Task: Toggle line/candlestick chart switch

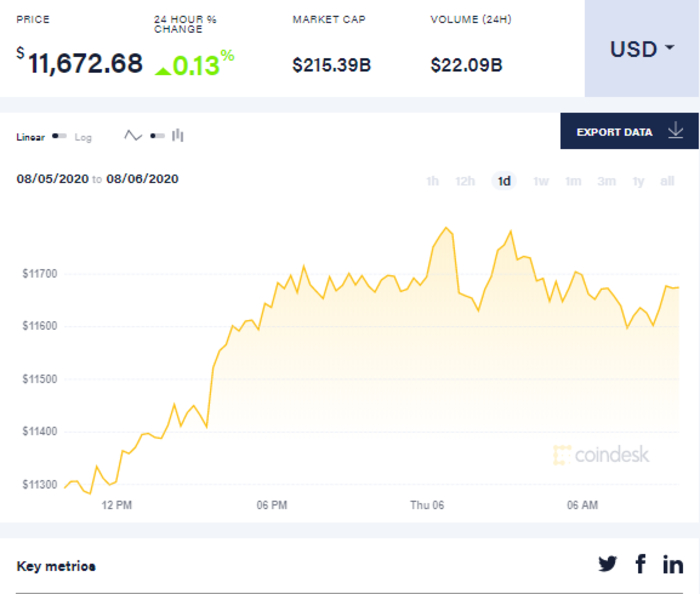Action: [x=156, y=136]
